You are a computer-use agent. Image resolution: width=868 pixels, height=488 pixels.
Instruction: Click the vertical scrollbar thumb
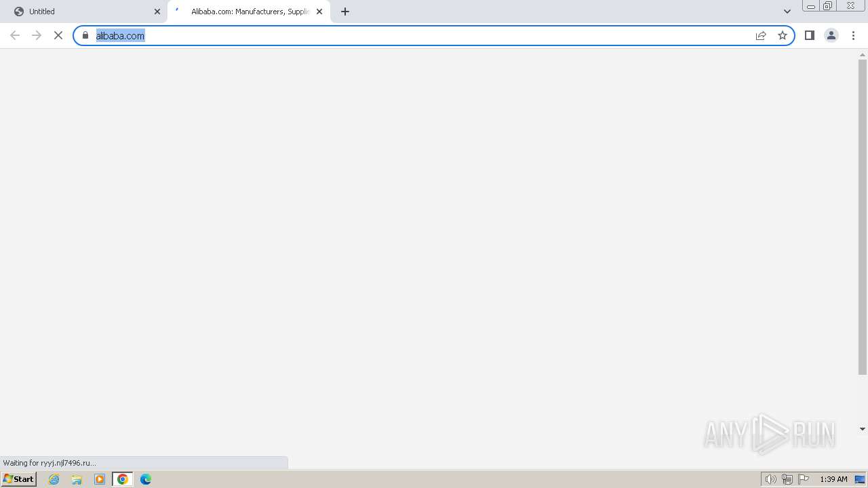click(x=863, y=217)
